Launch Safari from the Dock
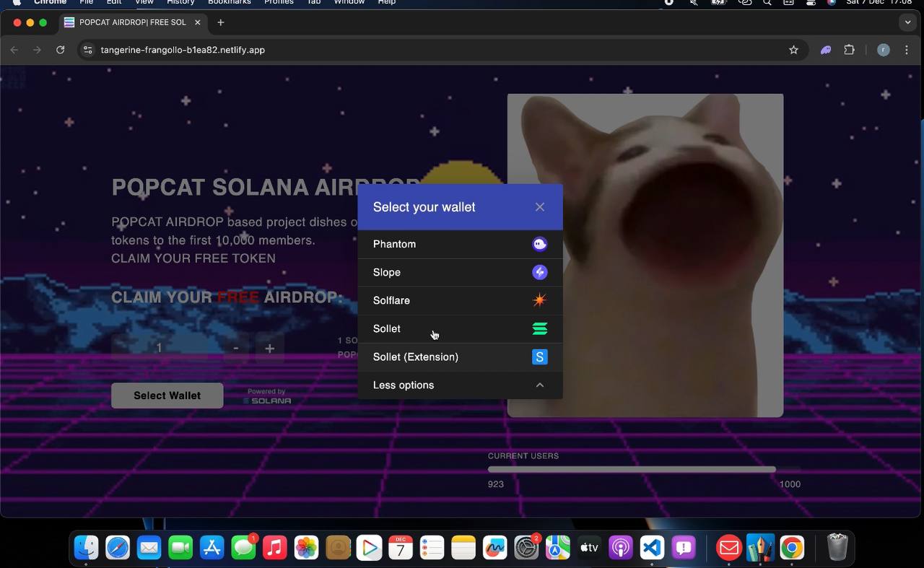 tap(118, 549)
